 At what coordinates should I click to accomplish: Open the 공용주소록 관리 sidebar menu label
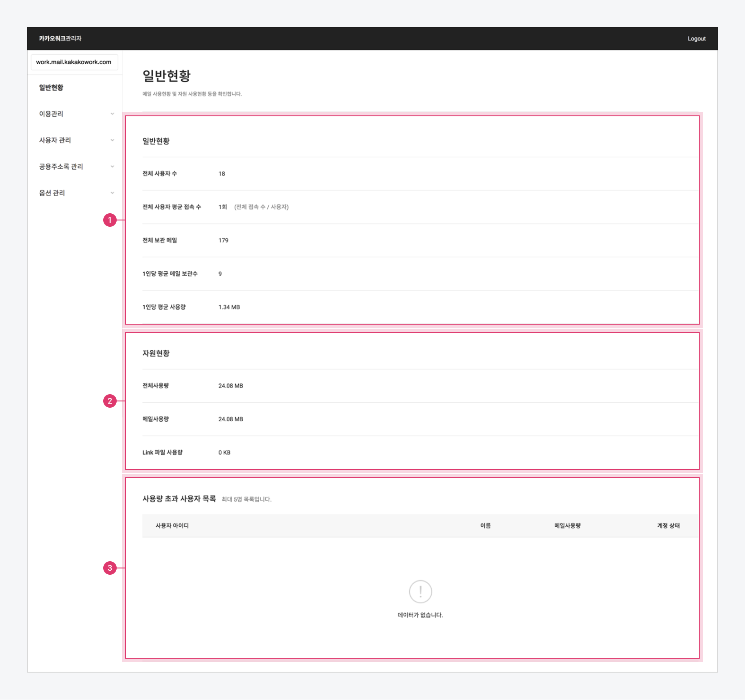[61, 167]
